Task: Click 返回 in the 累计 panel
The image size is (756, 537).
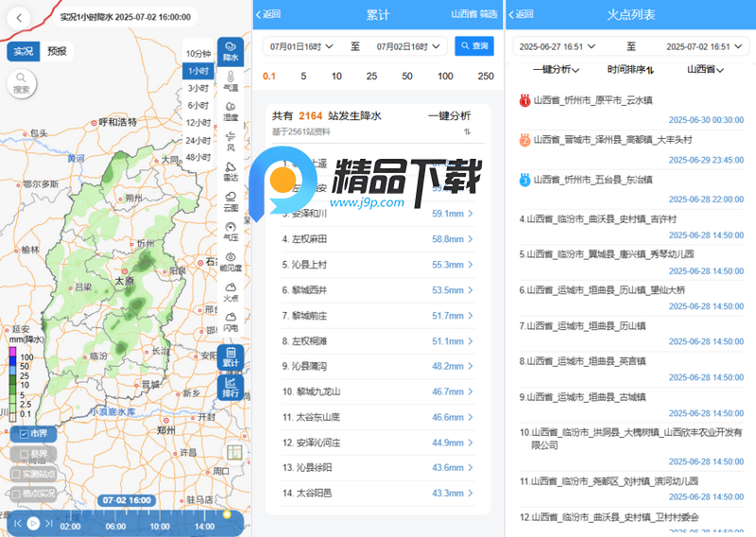Action: click(268, 14)
